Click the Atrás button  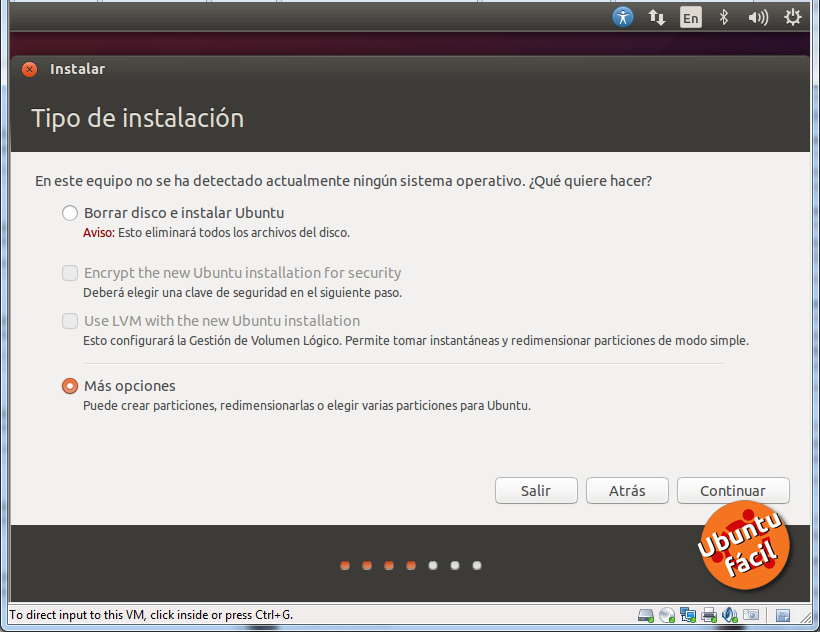[627, 490]
